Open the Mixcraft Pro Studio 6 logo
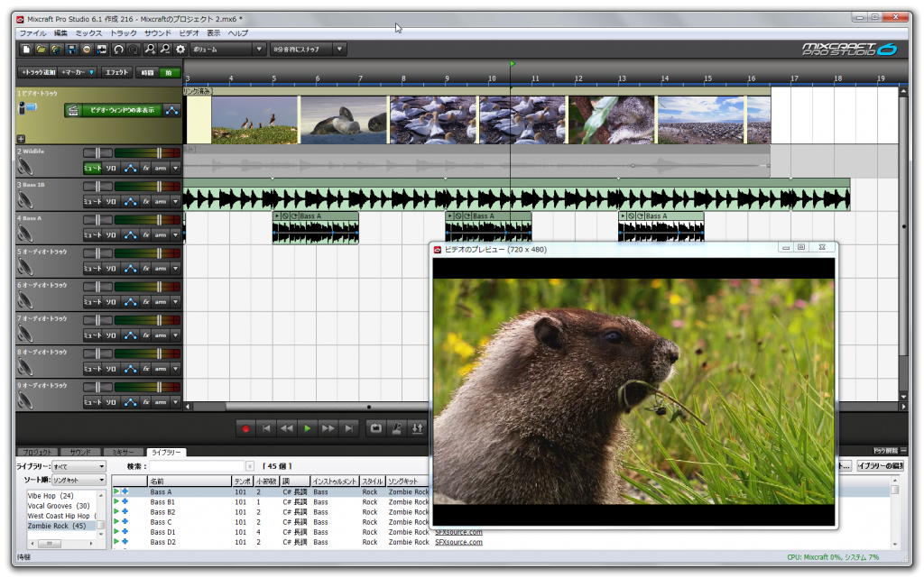 tap(849, 50)
